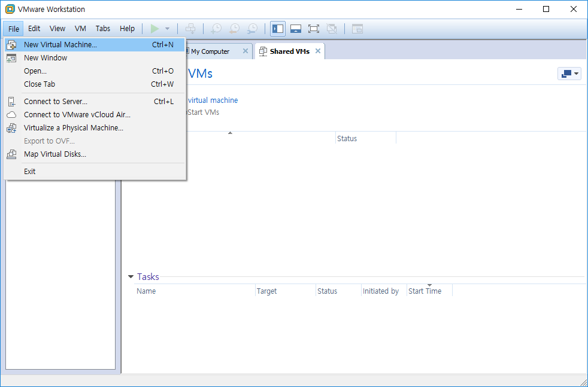Click the vCloud Air cloud menu icon
The height and width of the screenshot is (387, 588).
[x=11, y=115]
